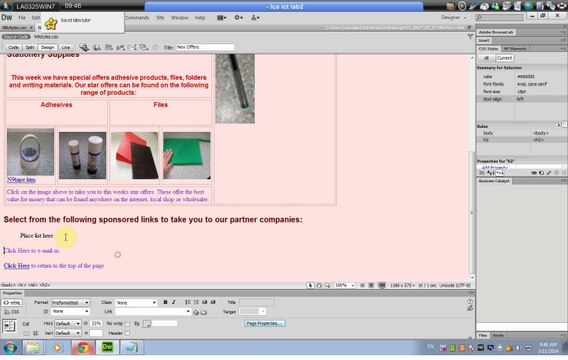Select the h2 rule in Rules list
Viewport: 568px width, 360px height.
pos(521,139)
